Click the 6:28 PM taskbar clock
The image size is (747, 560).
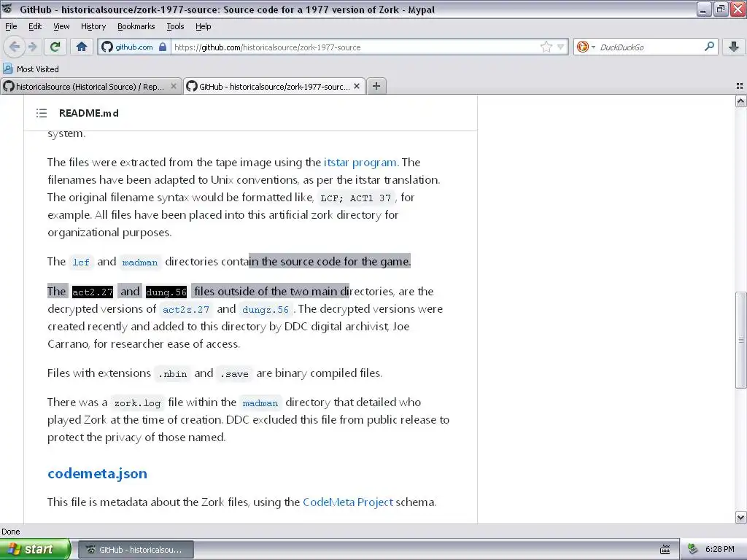720,549
